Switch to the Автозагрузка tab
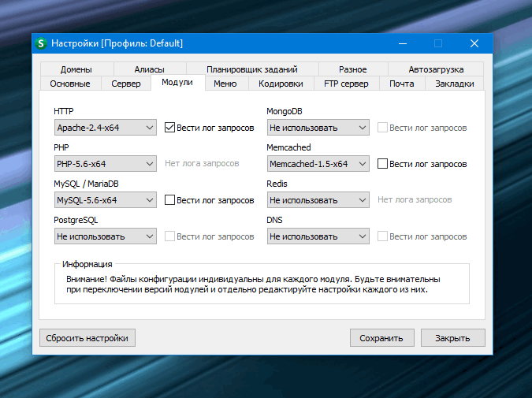 click(x=436, y=69)
